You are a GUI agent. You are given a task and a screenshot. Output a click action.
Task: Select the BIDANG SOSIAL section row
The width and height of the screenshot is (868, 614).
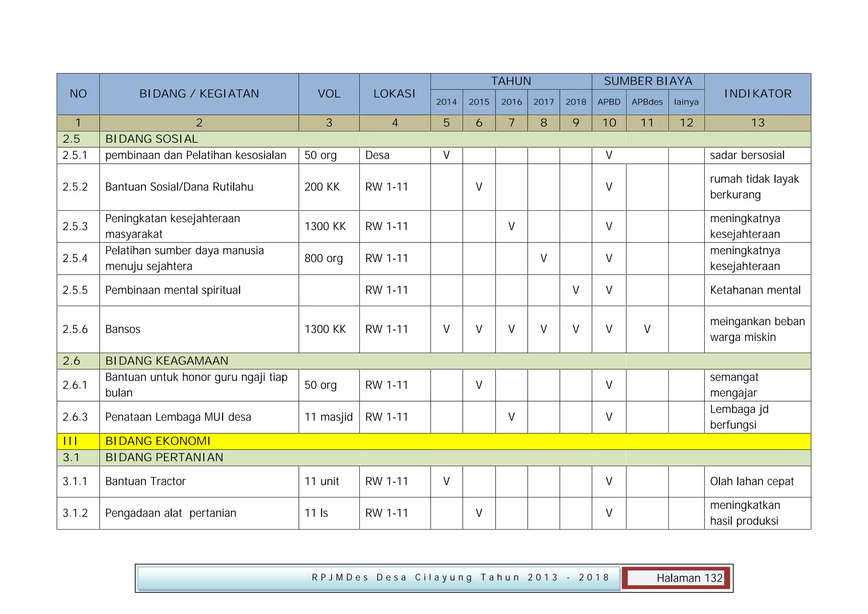152,139
